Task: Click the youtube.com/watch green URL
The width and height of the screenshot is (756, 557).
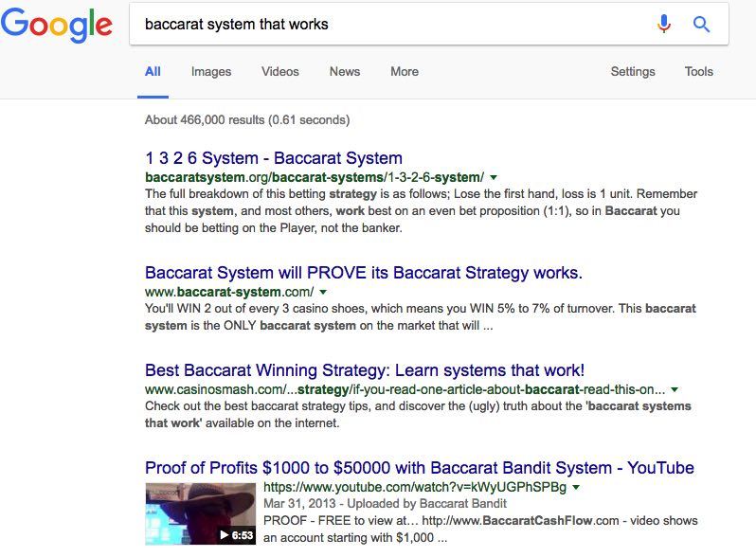Action: [415, 487]
